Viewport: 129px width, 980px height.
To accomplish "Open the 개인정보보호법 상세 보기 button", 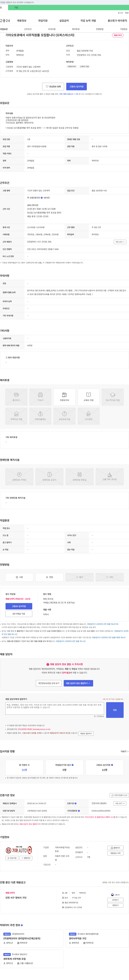I will (49, 683).
